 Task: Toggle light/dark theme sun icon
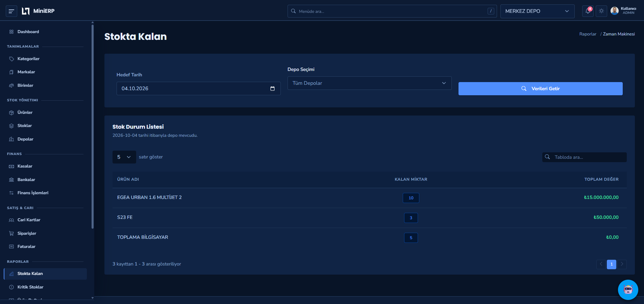coord(601,11)
